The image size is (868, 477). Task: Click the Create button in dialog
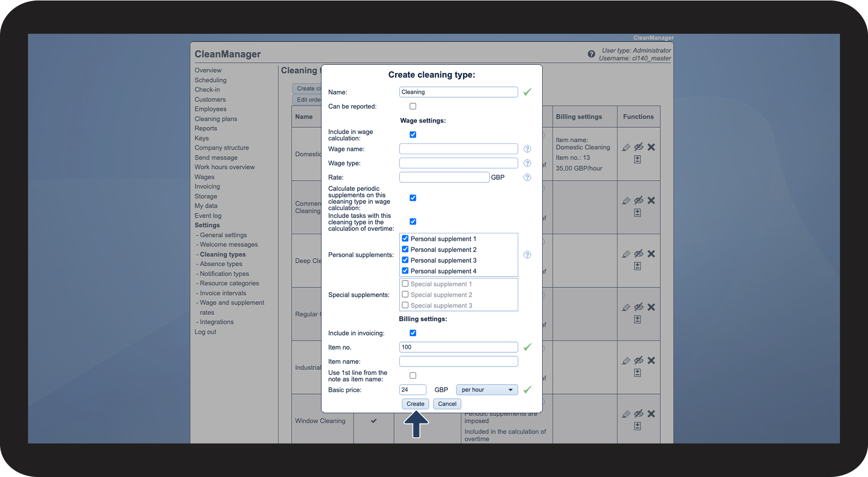point(415,404)
